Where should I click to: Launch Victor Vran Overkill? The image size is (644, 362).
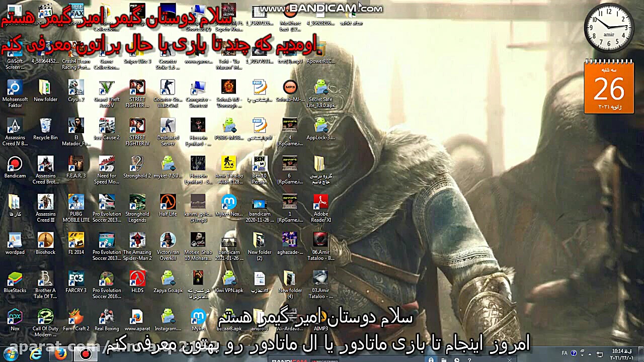click(x=168, y=246)
